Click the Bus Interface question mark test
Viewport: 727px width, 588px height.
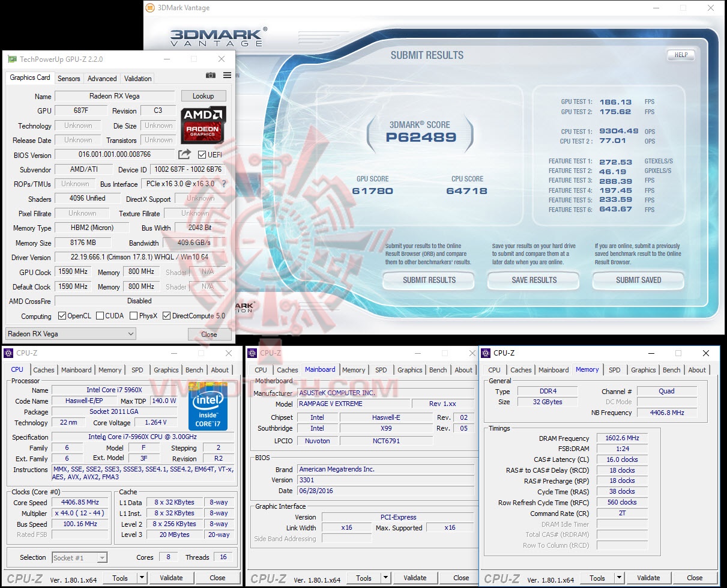[224, 184]
